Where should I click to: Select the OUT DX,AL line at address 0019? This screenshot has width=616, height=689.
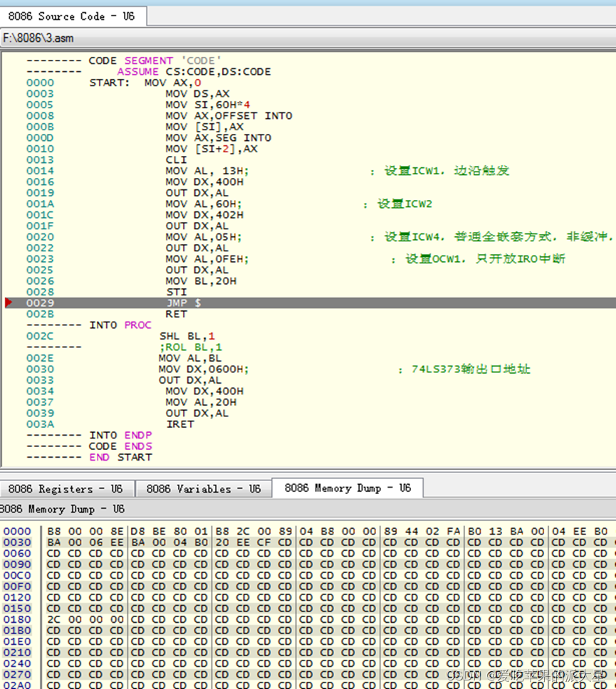tap(197, 192)
